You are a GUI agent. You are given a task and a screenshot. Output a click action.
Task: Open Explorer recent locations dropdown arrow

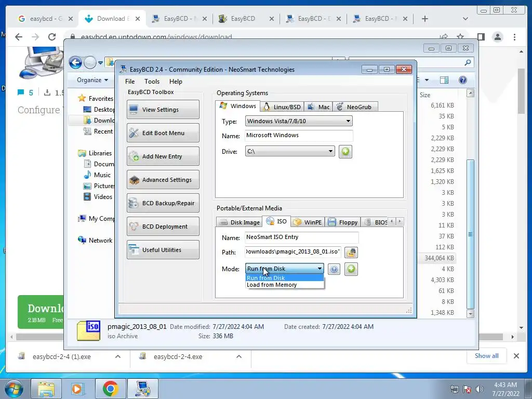100,63
